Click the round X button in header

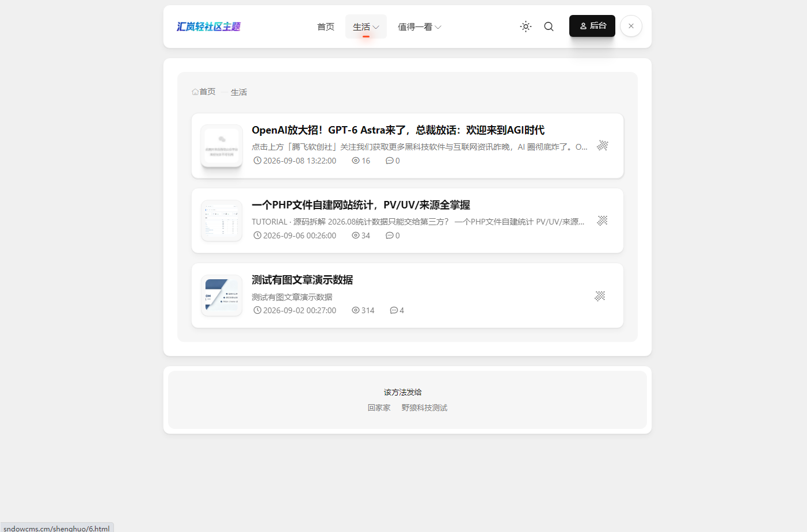click(631, 26)
